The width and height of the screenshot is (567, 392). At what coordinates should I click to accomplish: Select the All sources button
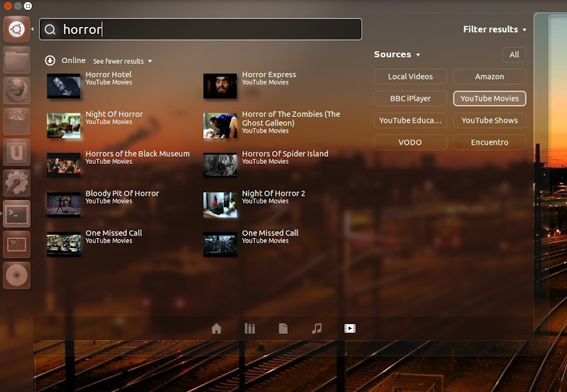point(515,55)
